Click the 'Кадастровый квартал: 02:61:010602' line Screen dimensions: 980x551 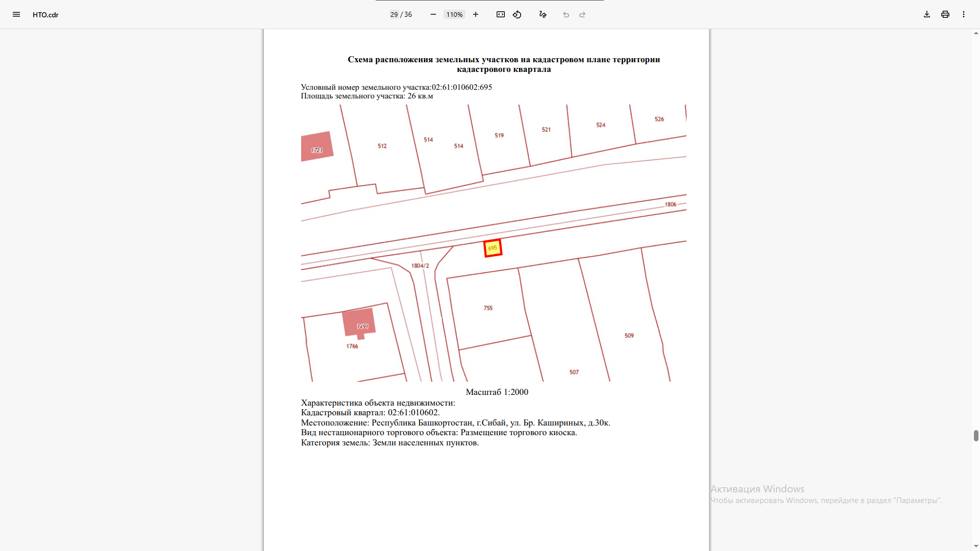click(370, 412)
